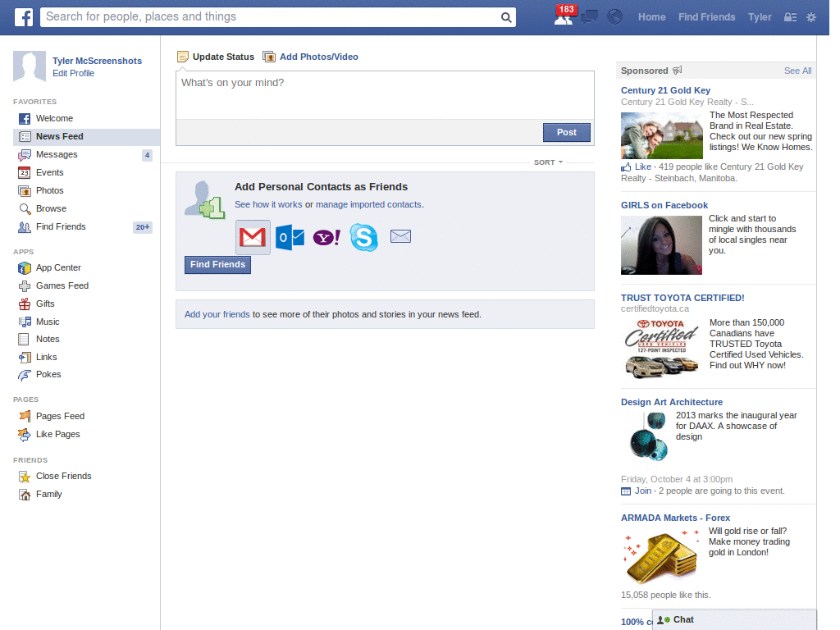Click the Links icon
This screenshot has height=630, width=840.
point(25,358)
